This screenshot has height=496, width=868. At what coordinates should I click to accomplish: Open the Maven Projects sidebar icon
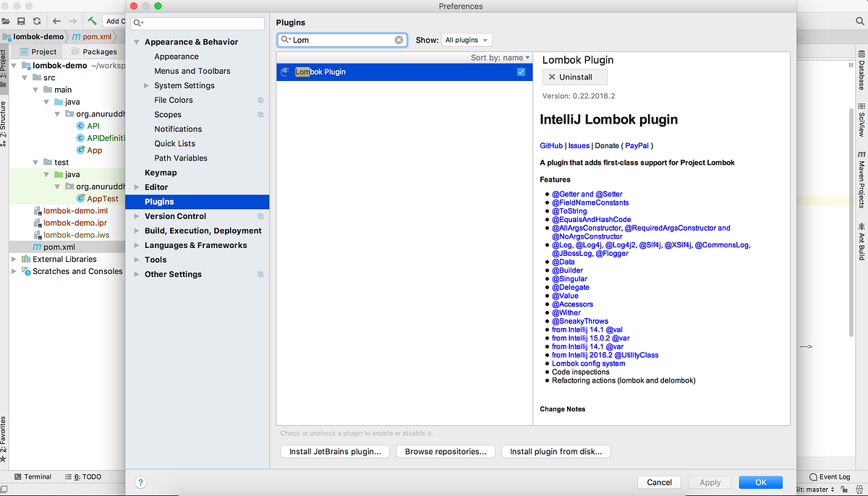[861, 181]
